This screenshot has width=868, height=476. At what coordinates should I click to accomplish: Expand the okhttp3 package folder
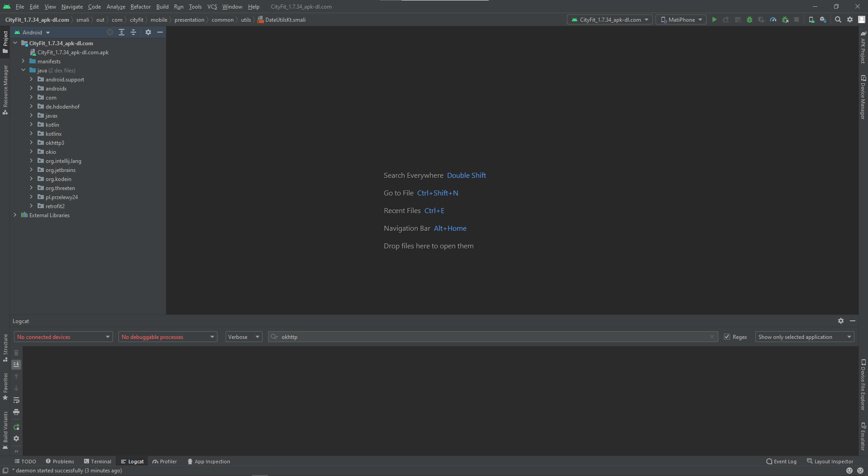(31, 143)
